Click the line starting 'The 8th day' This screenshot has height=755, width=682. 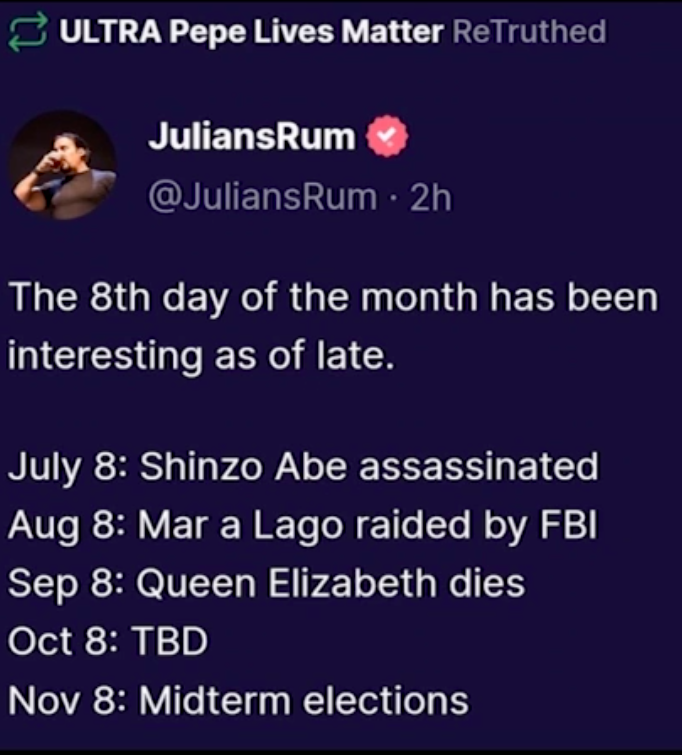[333, 298]
